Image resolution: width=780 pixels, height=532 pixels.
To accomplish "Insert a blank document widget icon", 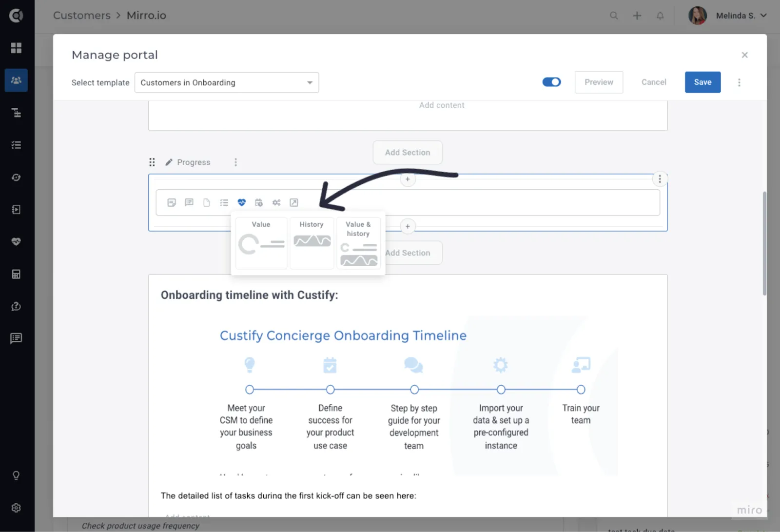I will click(207, 202).
